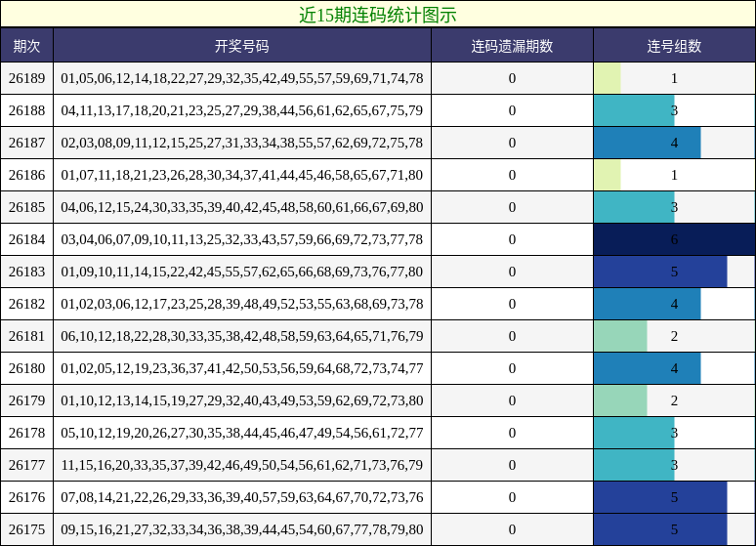Select period number 26189

click(x=26, y=78)
